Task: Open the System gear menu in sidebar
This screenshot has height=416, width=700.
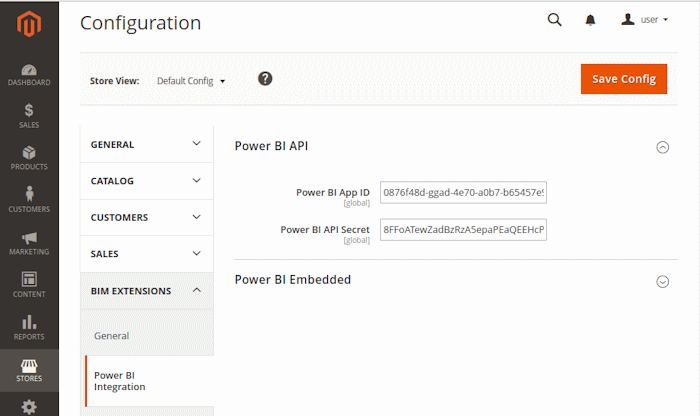Action: pyautogui.click(x=29, y=406)
